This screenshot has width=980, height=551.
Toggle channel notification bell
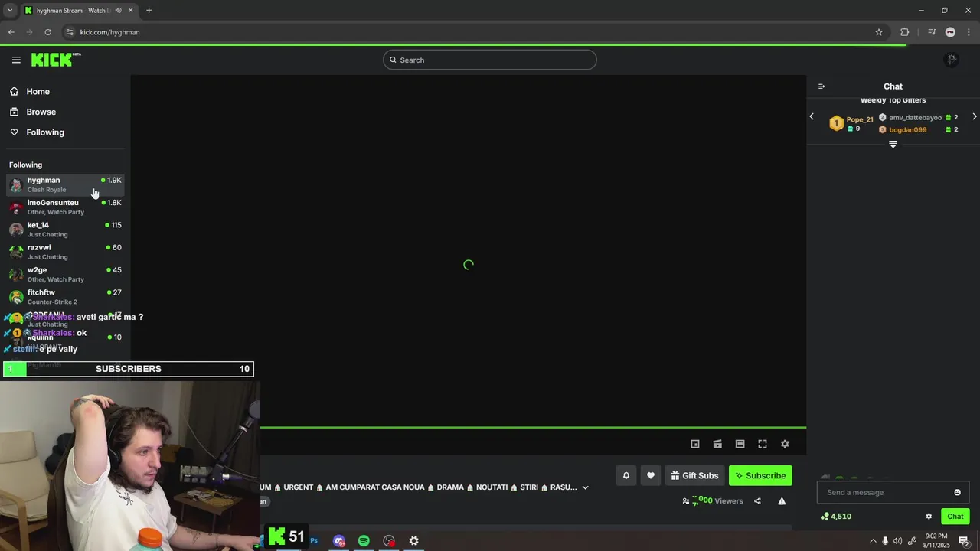point(626,475)
